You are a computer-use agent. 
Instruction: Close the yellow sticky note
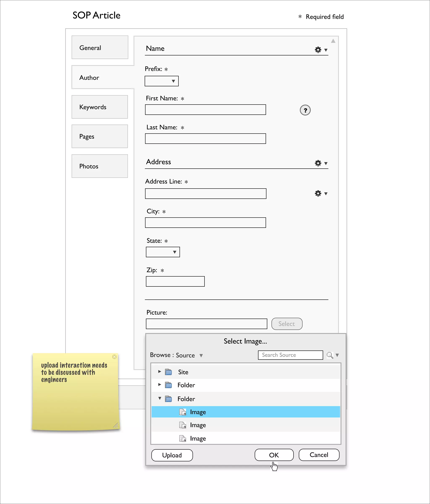114,357
